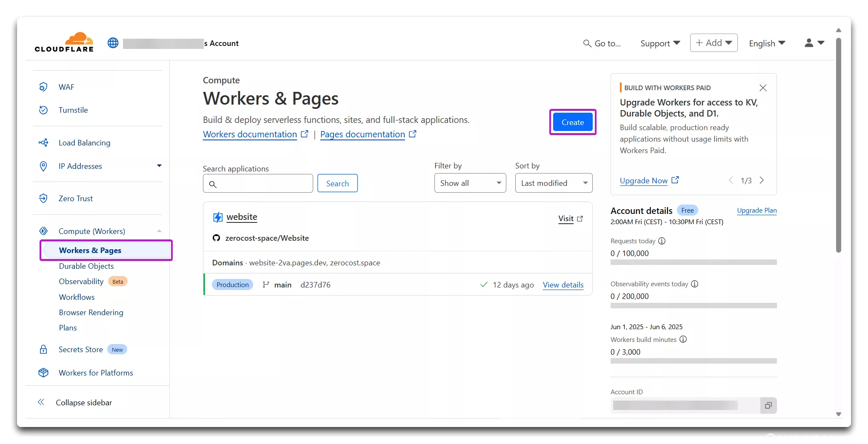Screen dimensions: 868x444
Task: Click the page vertical scrollbar
Action: click(838, 145)
